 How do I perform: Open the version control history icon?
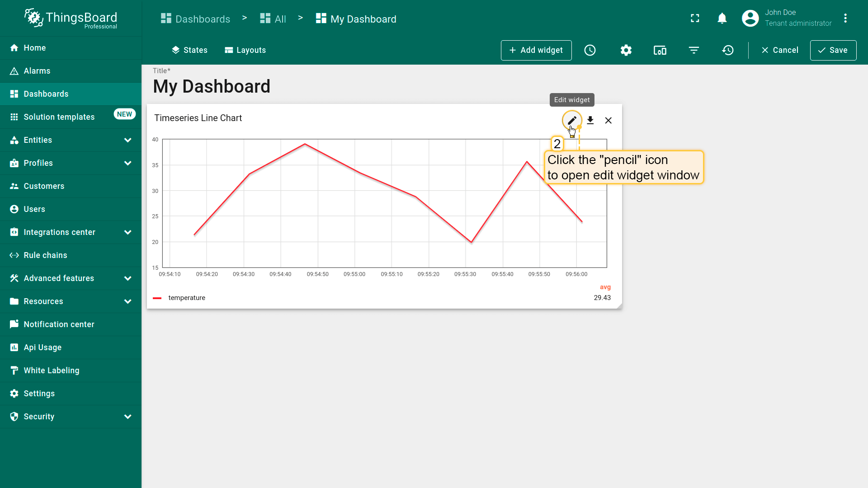click(728, 50)
